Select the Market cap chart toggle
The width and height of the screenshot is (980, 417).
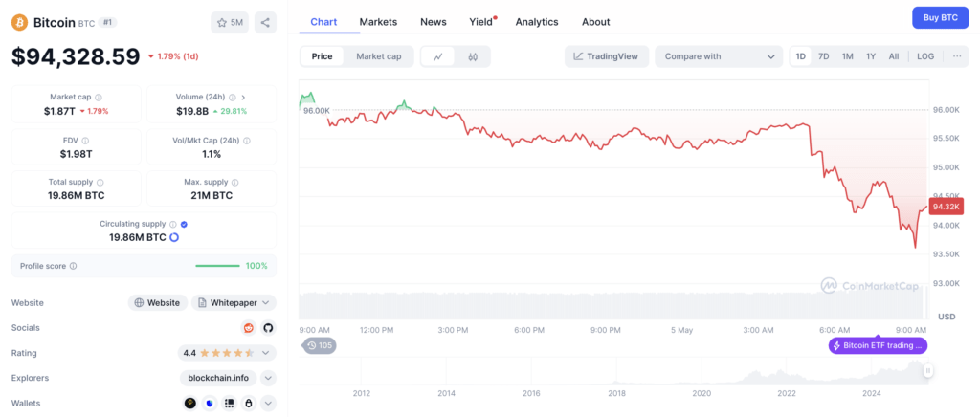pos(379,56)
